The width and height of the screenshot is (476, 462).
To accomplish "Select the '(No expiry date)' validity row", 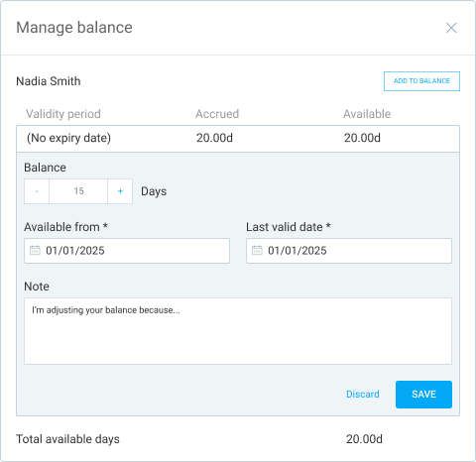I will pyautogui.click(x=238, y=138).
